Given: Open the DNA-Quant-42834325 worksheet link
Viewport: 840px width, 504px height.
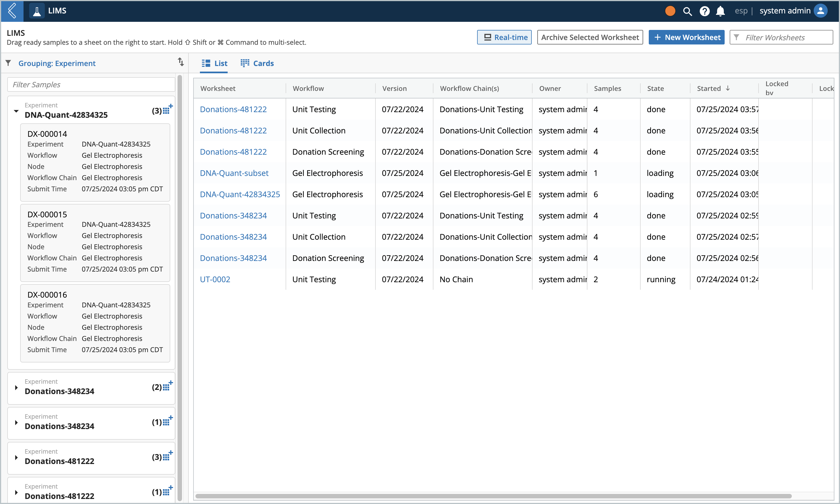Looking at the screenshot, I should click(x=240, y=194).
